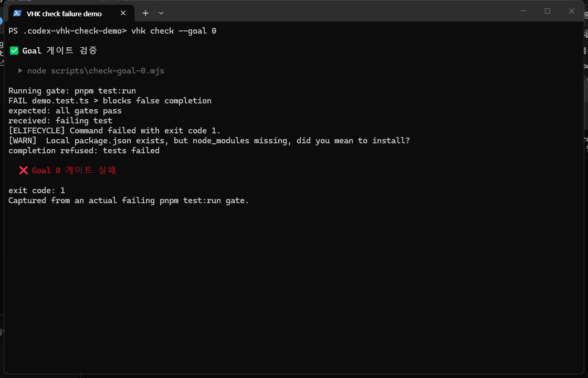This screenshot has width=588, height=378.
Task: Click the red X icon beside Goal 0
Action: tap(23, 171)
